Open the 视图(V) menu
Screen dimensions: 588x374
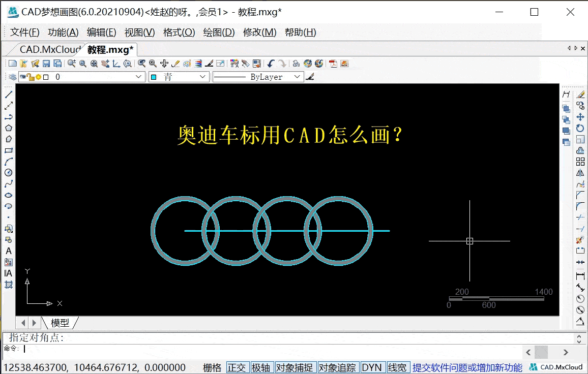(x=140, y=33)
